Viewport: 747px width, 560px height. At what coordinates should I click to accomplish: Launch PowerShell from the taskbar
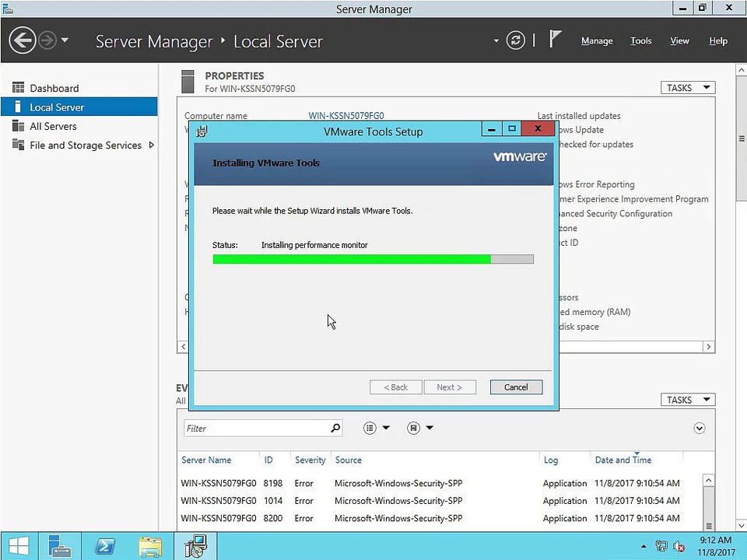105,546
